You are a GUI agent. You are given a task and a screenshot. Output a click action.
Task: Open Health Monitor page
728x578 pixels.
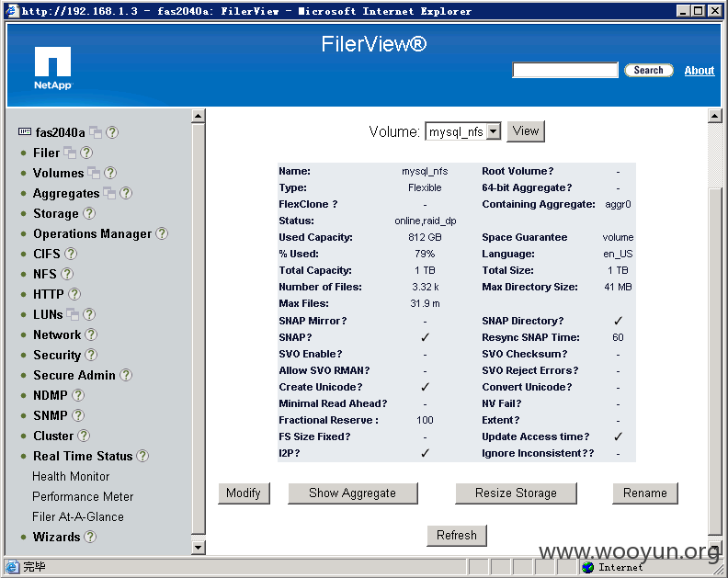71,477
